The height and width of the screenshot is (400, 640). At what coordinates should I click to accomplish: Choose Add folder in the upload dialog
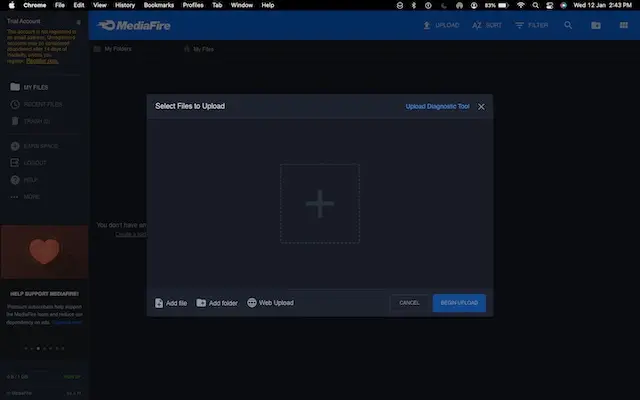coord(217,303)
